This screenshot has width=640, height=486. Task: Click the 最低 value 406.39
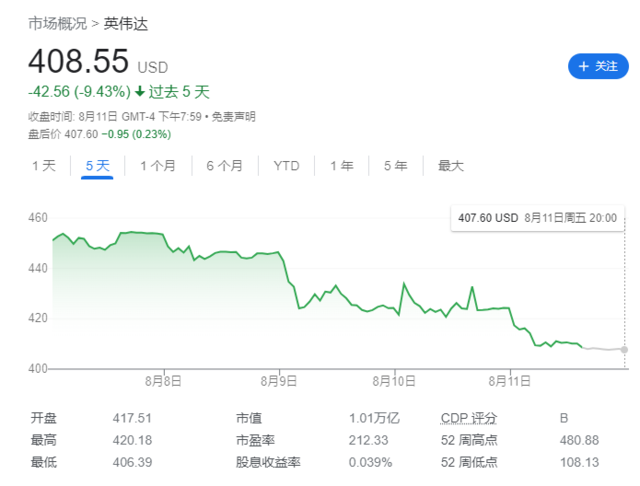click(132, 462)
